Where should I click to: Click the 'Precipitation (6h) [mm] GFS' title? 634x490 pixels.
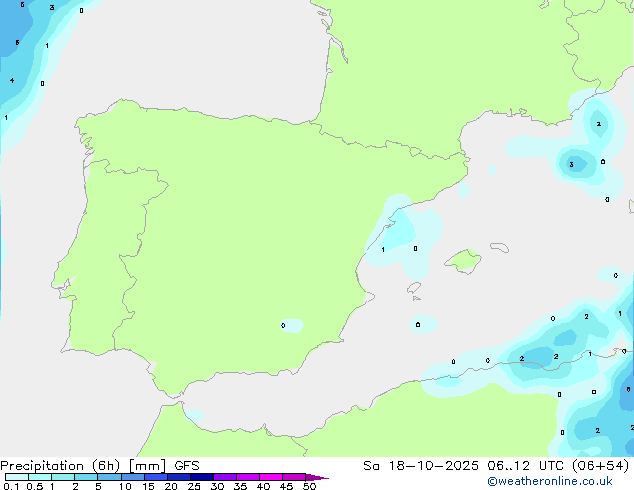[100, 466]
